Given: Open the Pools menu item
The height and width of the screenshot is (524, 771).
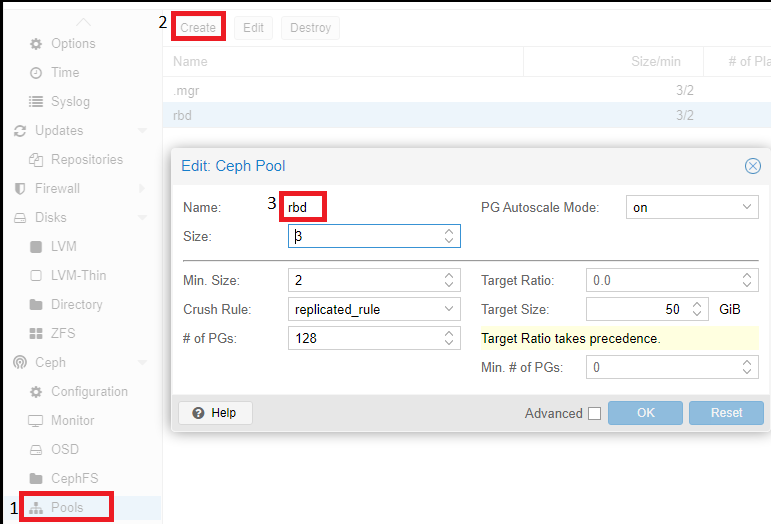Looking at the screenshot, I should click(x=67, y=508).
